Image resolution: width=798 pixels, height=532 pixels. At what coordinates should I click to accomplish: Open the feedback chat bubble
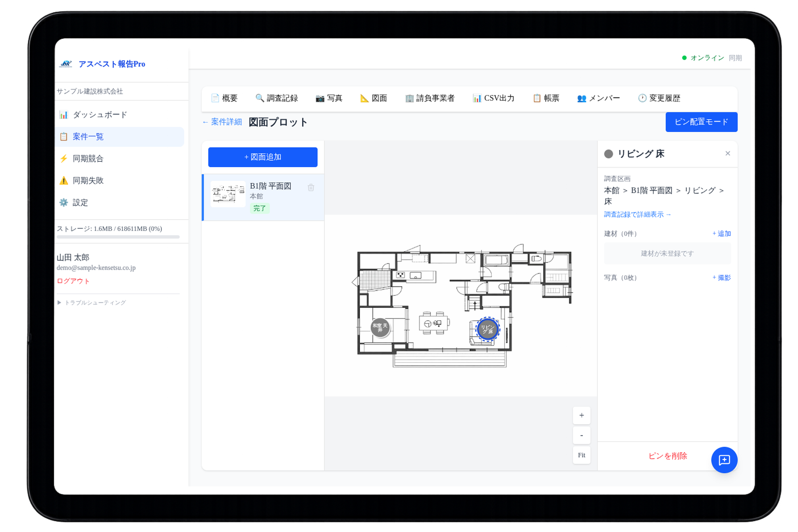724,460
